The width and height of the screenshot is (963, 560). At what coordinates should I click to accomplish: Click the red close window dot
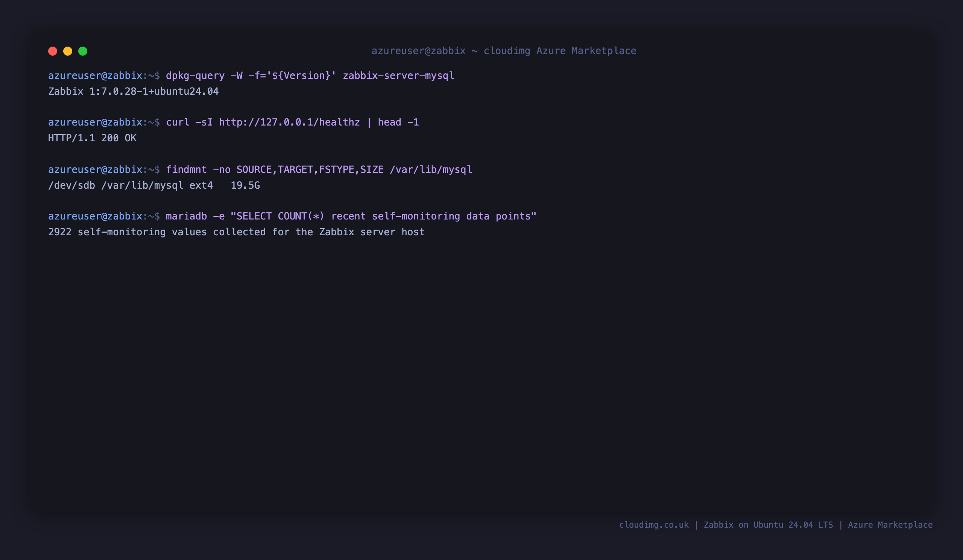(x=53, y=51)
